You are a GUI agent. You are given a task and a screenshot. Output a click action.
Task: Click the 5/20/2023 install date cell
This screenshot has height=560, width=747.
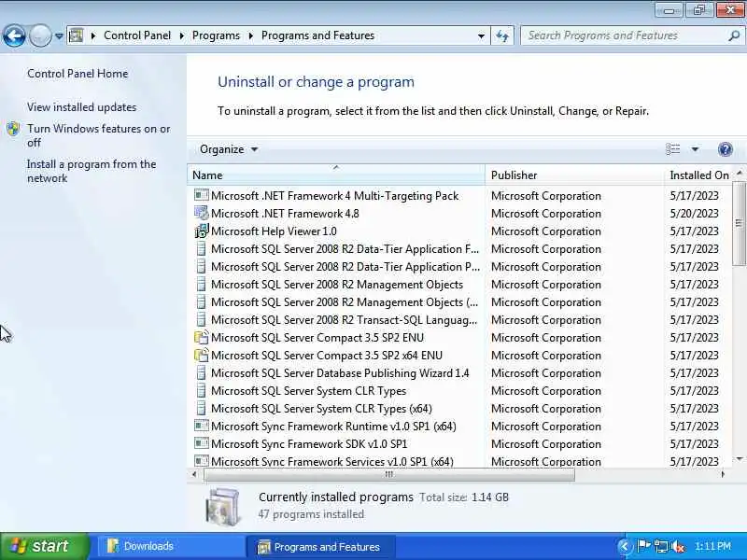click(x=694, y=214)
